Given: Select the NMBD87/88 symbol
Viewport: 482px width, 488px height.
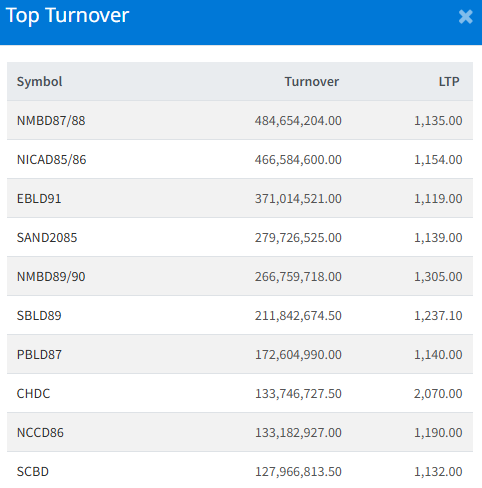Looking at the screenshot, I should coord(51,121).
